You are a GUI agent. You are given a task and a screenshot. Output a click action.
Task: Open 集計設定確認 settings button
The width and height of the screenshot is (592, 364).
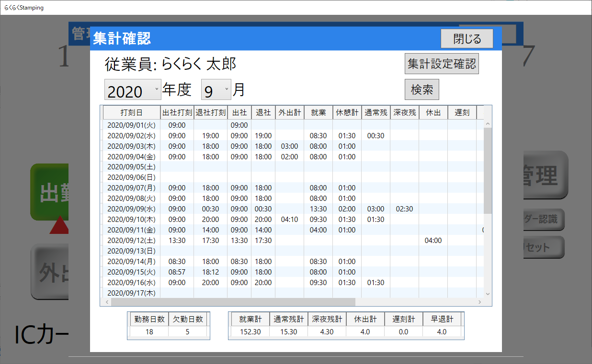coord(442,64)
